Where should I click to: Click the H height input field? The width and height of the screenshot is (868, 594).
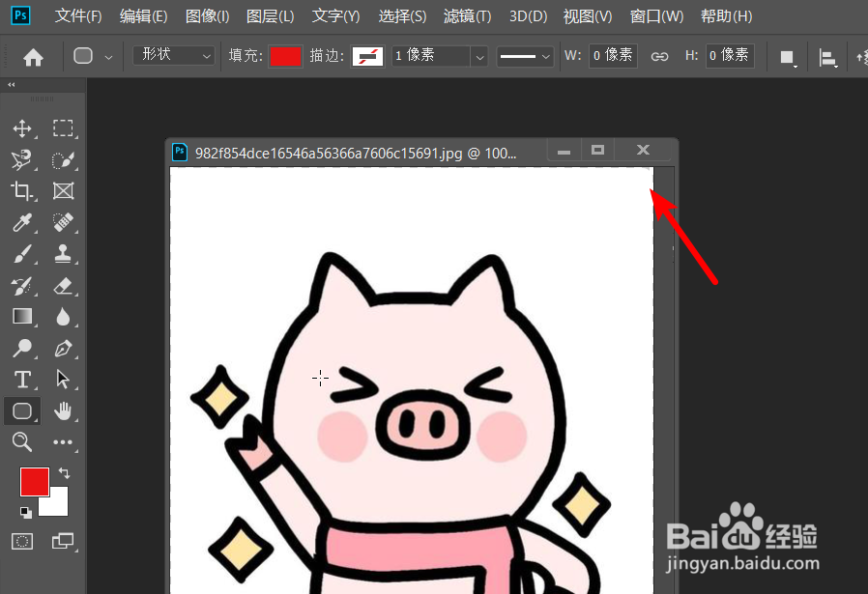click(x=730, y=56)
